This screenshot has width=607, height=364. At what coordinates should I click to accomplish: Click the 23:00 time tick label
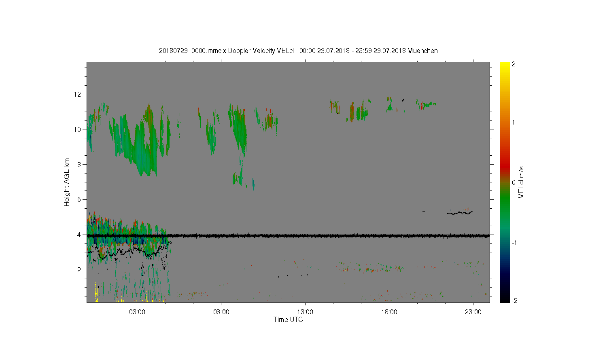(473, 312)
